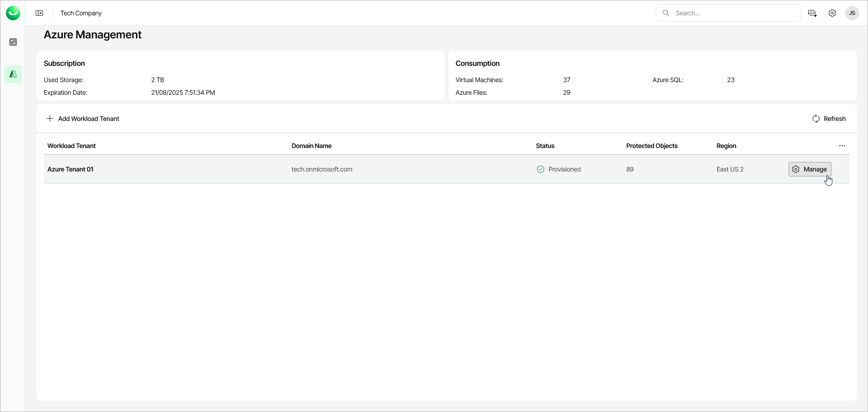The image size is (868, 412).
Task: Select the Azure Tenant 01 row
Action: (x=70, y=169)
